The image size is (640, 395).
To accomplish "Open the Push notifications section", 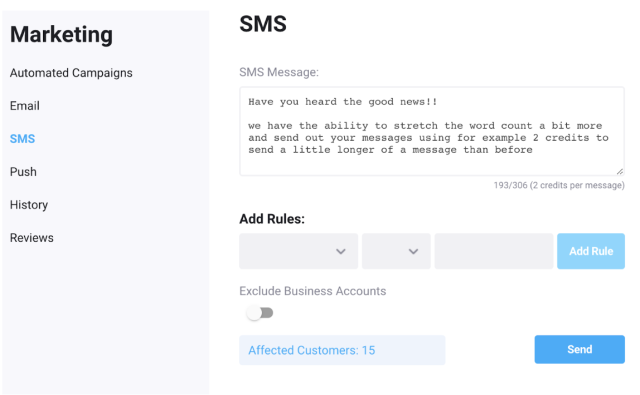I will [x=23, y=172].
